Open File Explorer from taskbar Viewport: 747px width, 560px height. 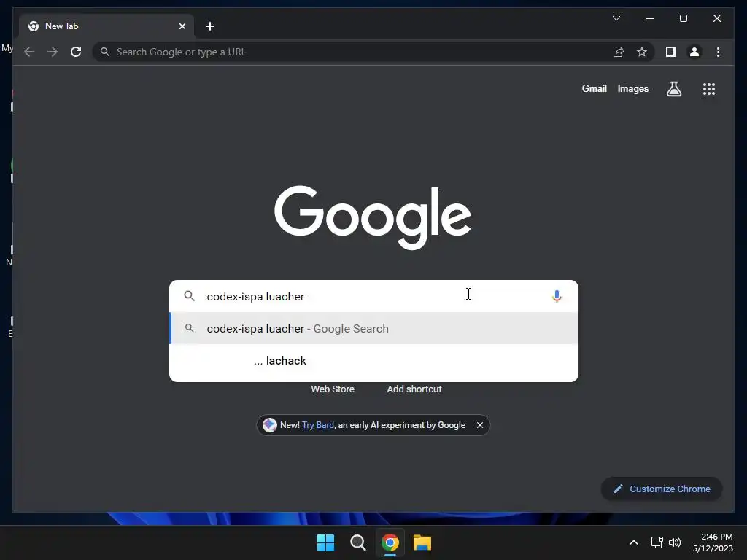[x=422, y=542]
